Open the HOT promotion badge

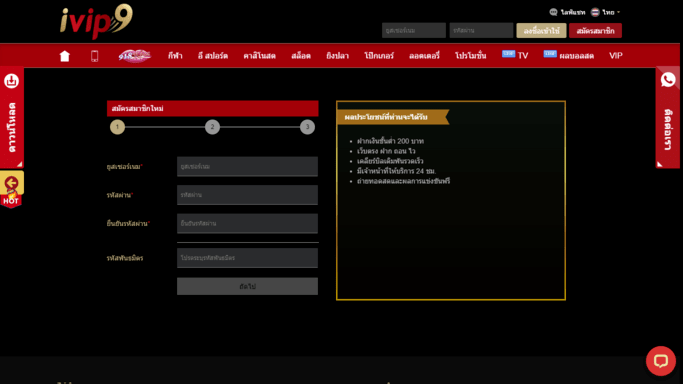[x=11, y=189]
